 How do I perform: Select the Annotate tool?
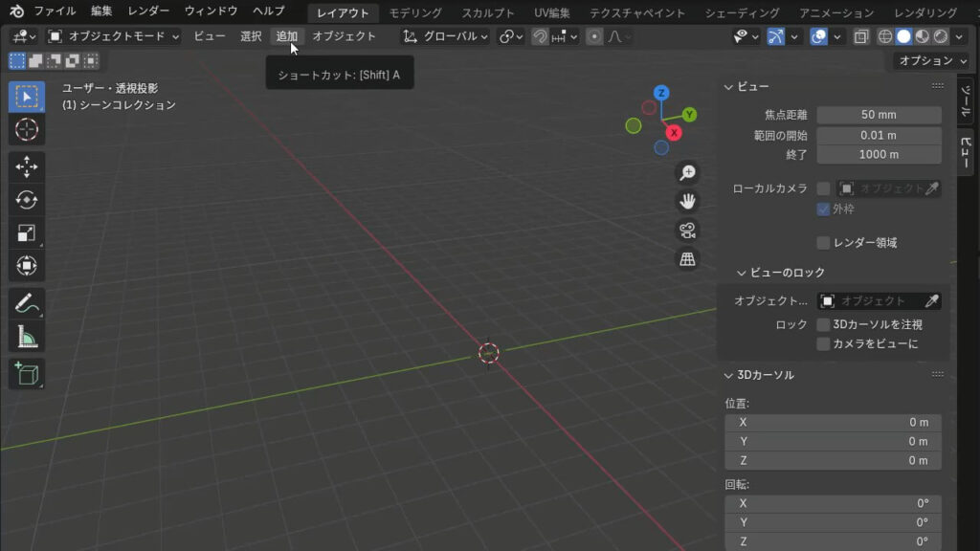click(26, 303)
